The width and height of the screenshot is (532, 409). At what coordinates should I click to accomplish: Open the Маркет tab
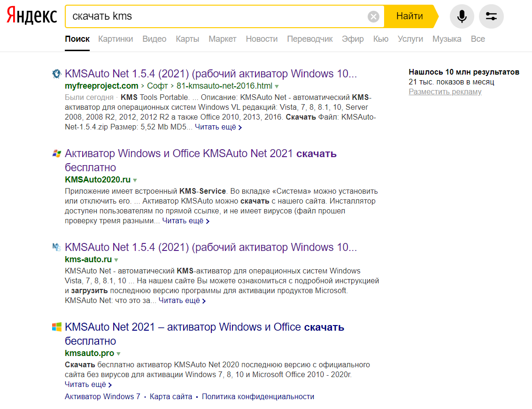(x=222, y=39)
